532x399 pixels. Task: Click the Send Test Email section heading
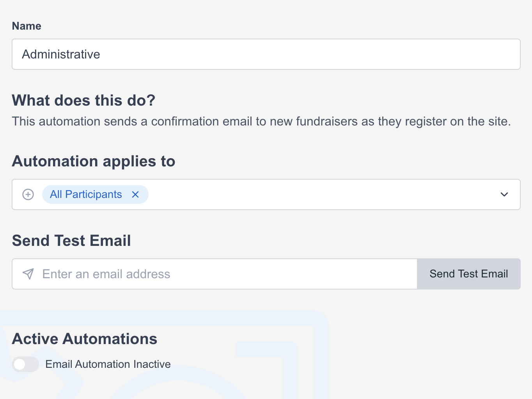click(71, 241)
